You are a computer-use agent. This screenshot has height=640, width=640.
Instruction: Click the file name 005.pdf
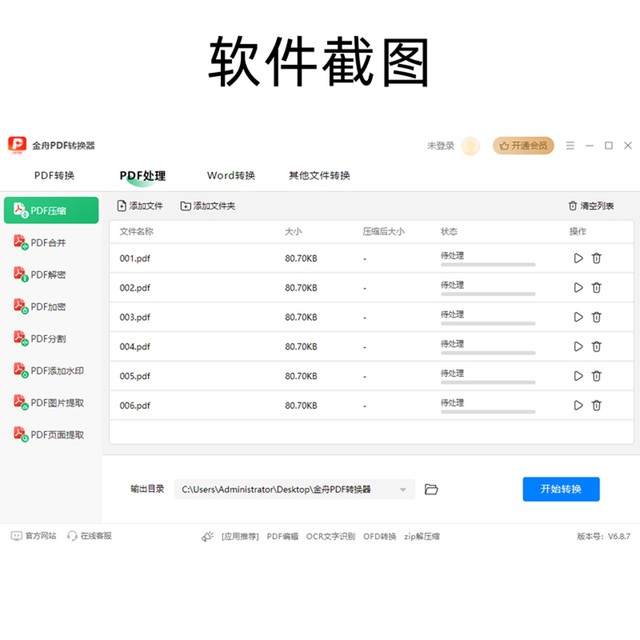[135, 376]
